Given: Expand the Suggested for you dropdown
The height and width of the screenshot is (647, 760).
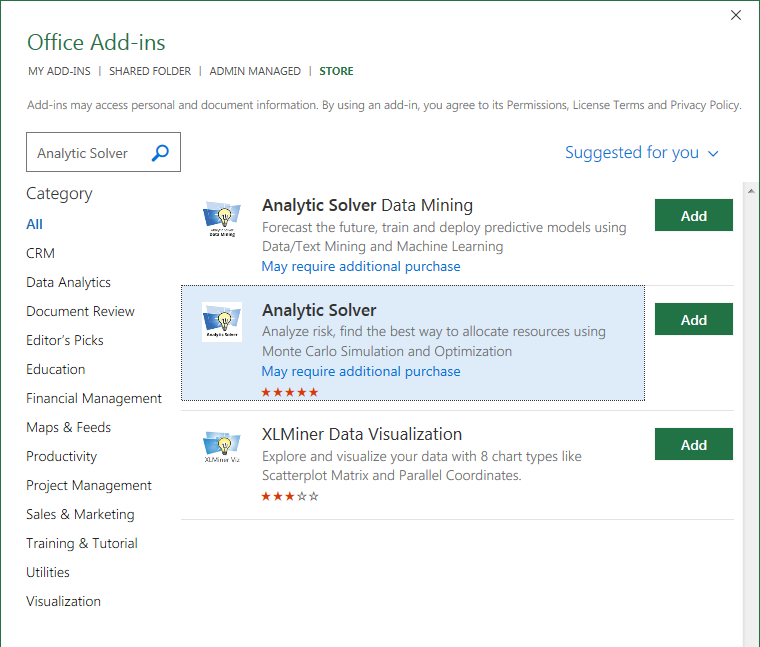Looking at the screenshot, I should 642,153.
